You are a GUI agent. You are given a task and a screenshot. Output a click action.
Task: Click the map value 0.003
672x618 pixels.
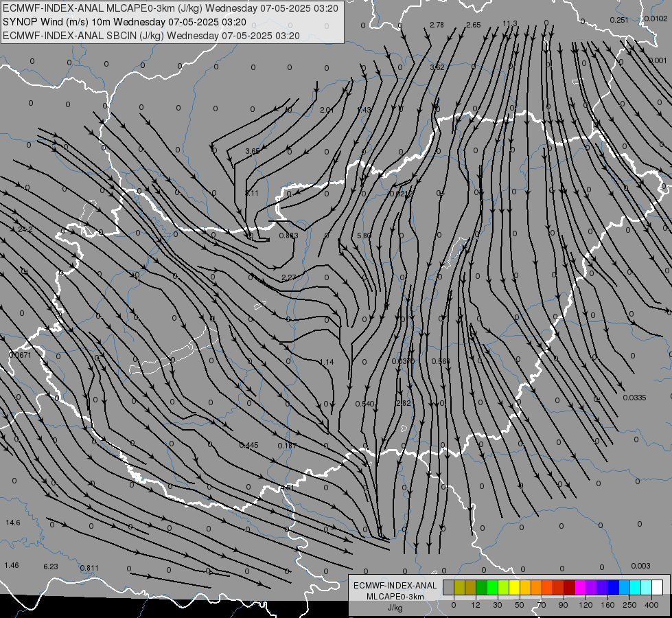coord(640,566)
